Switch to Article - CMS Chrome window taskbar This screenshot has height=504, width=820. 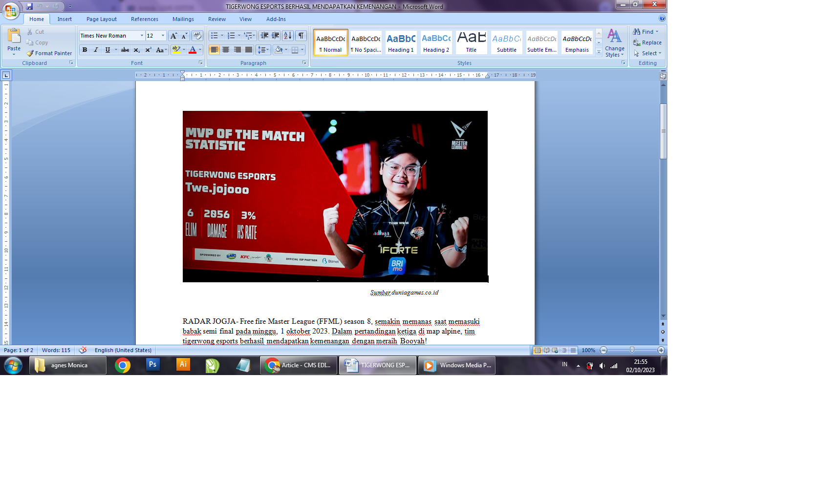coord(299,365)
